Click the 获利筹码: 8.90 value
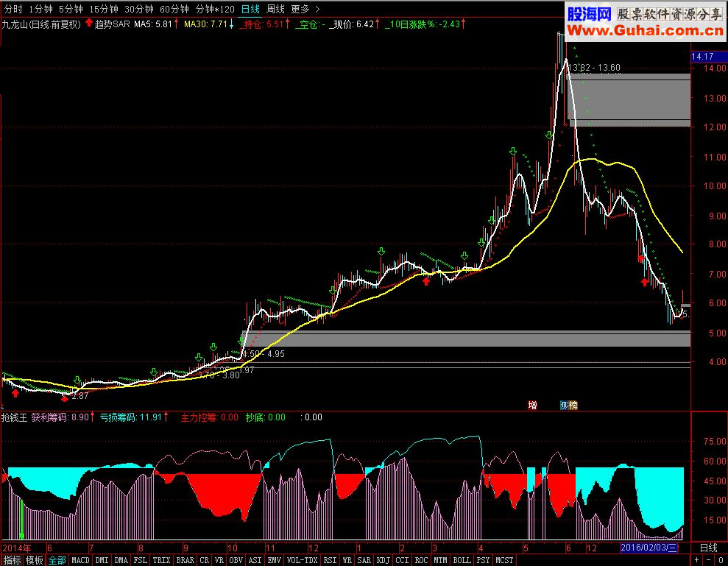Viewport: 728px width, 566px height. (x=60, y=417)
